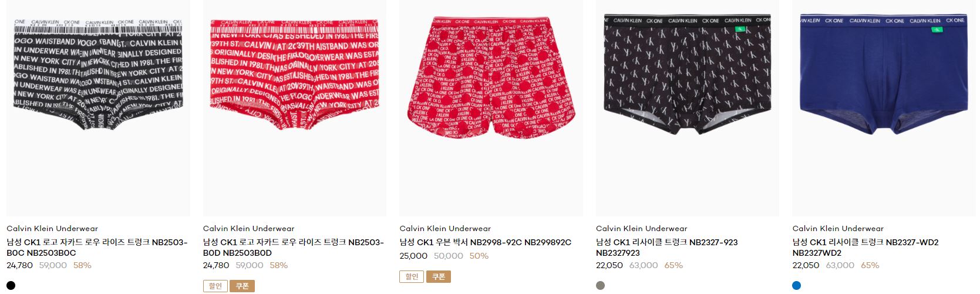The height and width of the screenshot is (294, 980).
Task: Open product title 리사이클 트렁크 NB2327-WD2
Action: (866, 248)
